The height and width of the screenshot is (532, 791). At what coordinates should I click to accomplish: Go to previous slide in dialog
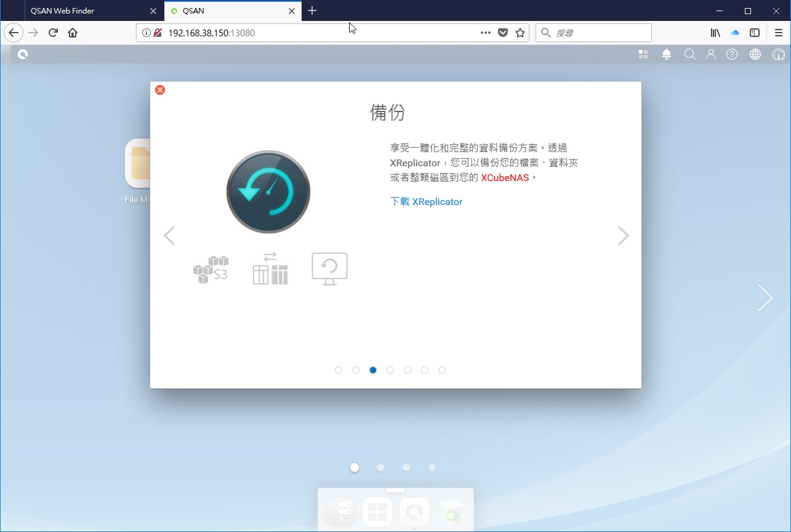coord(169,236)
